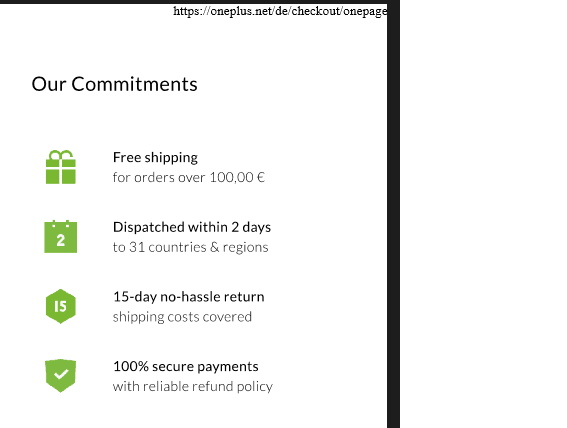Select the 'Our Commitments' heading
The width and height of the screenshot is (567, 428).
point(115,84)
